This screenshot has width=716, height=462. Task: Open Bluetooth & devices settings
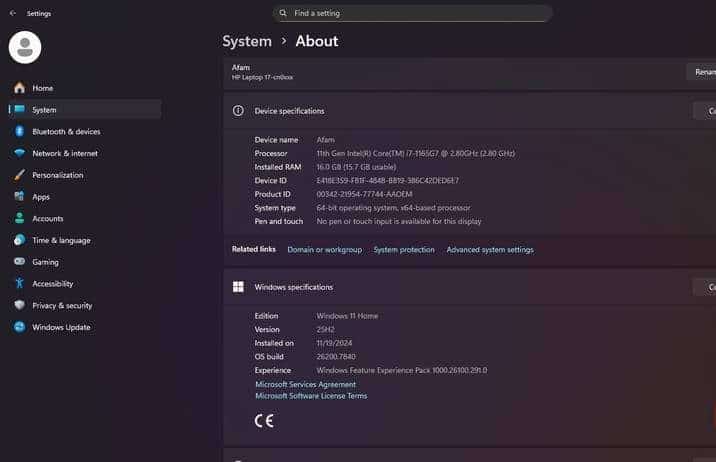tap(85, 131)
